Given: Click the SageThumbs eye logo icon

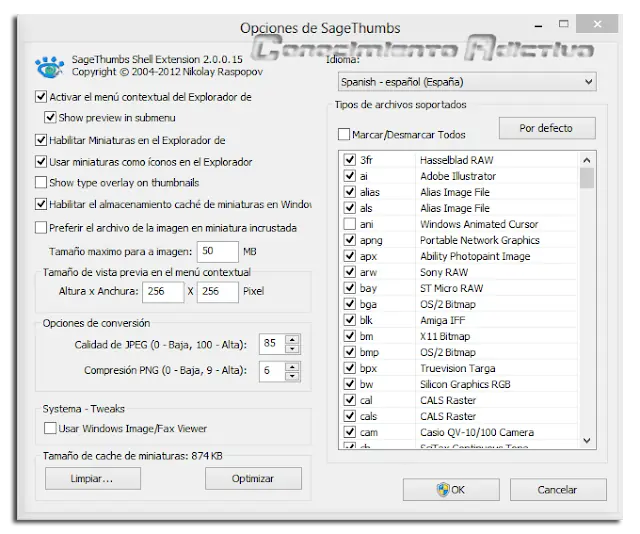Looking at the screenshot, I should (50, 67).
